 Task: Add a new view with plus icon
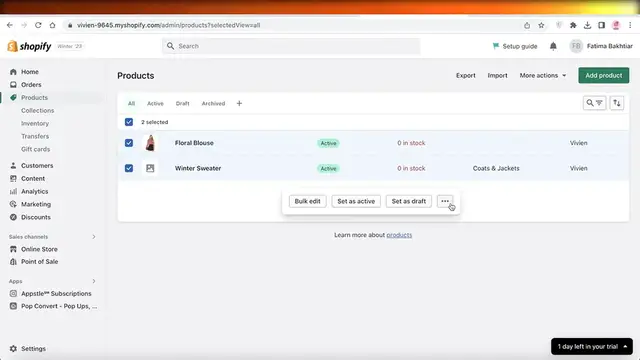tap(239, 104)
